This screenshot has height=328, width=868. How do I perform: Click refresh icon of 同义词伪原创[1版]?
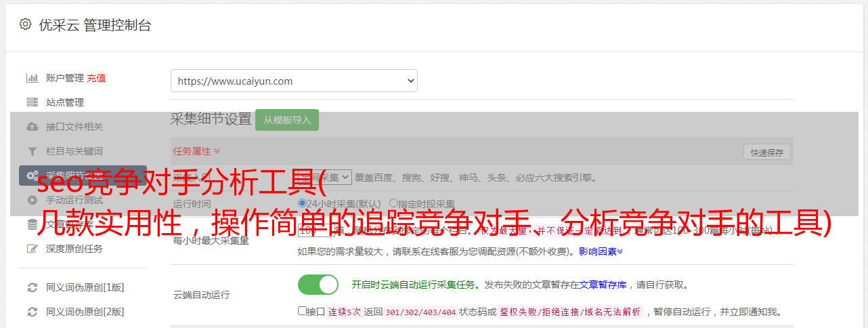click(x=32, y=287)
